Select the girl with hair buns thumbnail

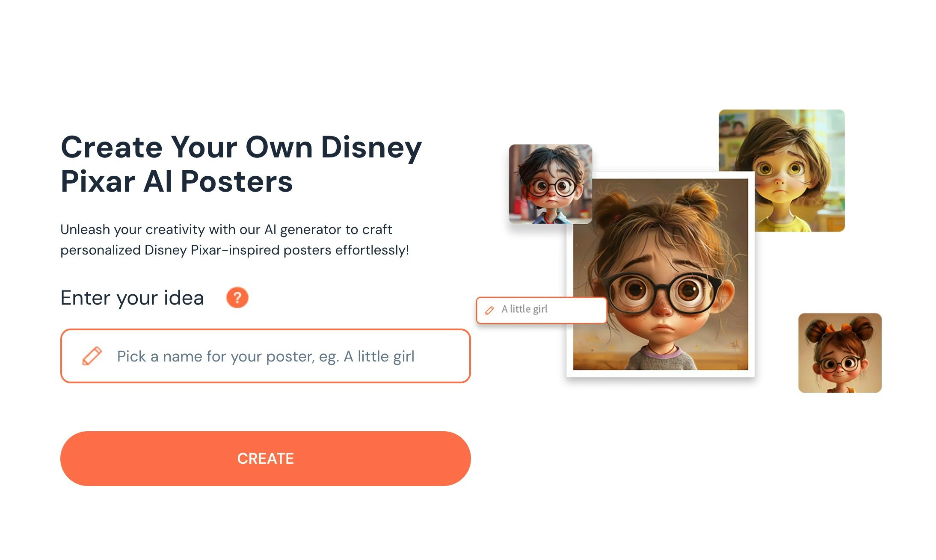coord(840,353)
